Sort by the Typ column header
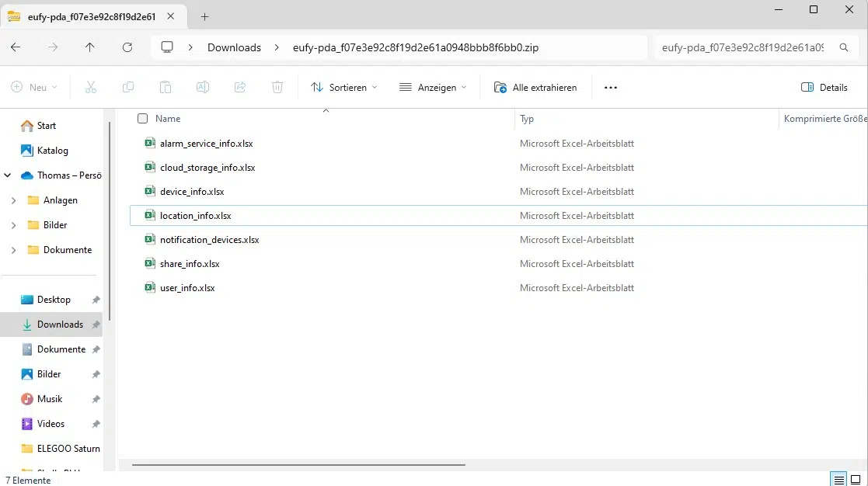This screenshot has width=868, height=486. click(x=526, y=118)
